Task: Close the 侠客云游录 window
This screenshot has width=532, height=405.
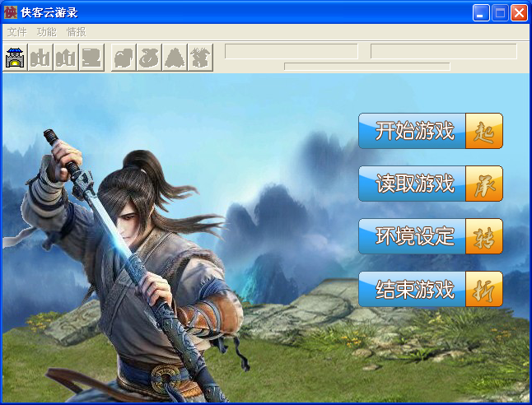Action: 519,13
